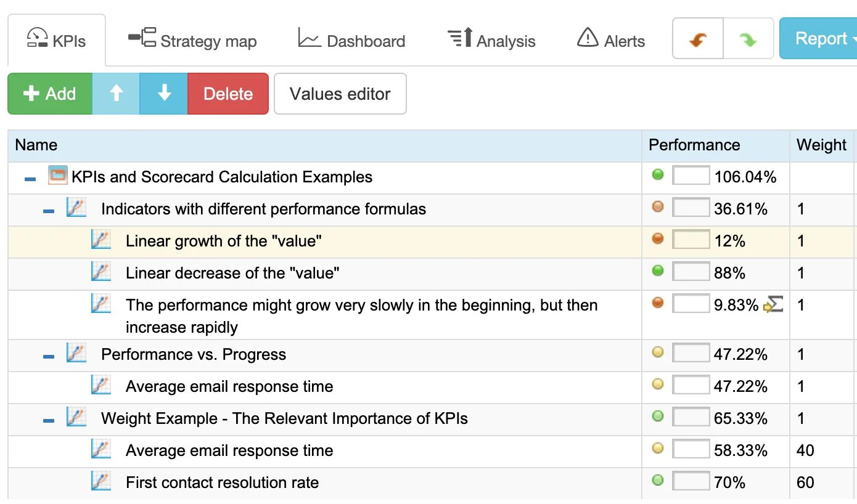Click the Name column header
This screenshot has height=504, width=857.
pyautogui.click(x=325, y=145)
